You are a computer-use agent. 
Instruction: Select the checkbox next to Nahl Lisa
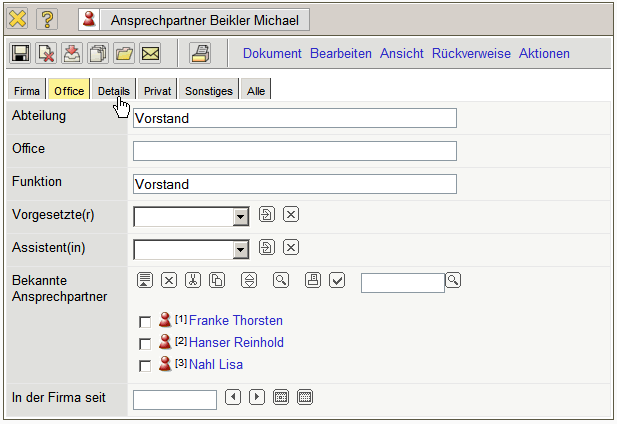point(145,366)
